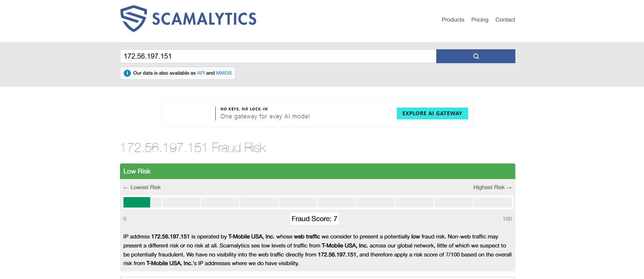Click the SCAMALYTICS wordmark

coord(204,19)
